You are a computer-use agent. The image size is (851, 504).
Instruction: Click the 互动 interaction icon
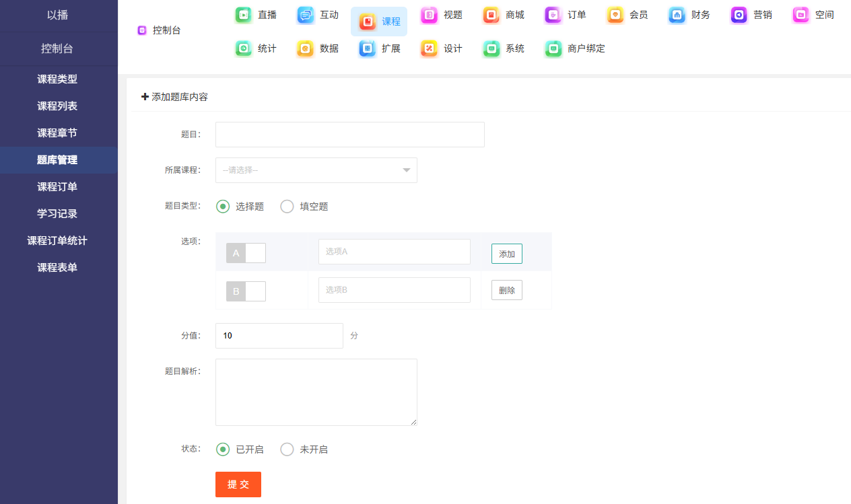[306, 15]
